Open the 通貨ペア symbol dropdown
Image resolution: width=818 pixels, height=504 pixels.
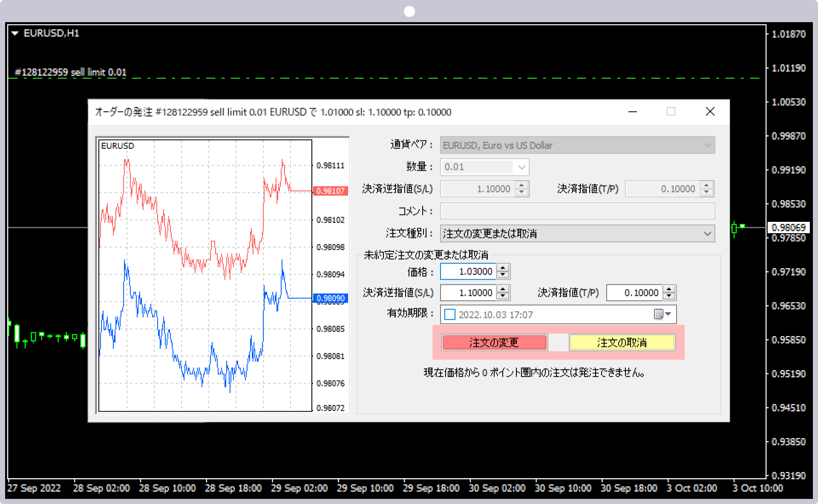pyautogui.click(x=707, y=145)
